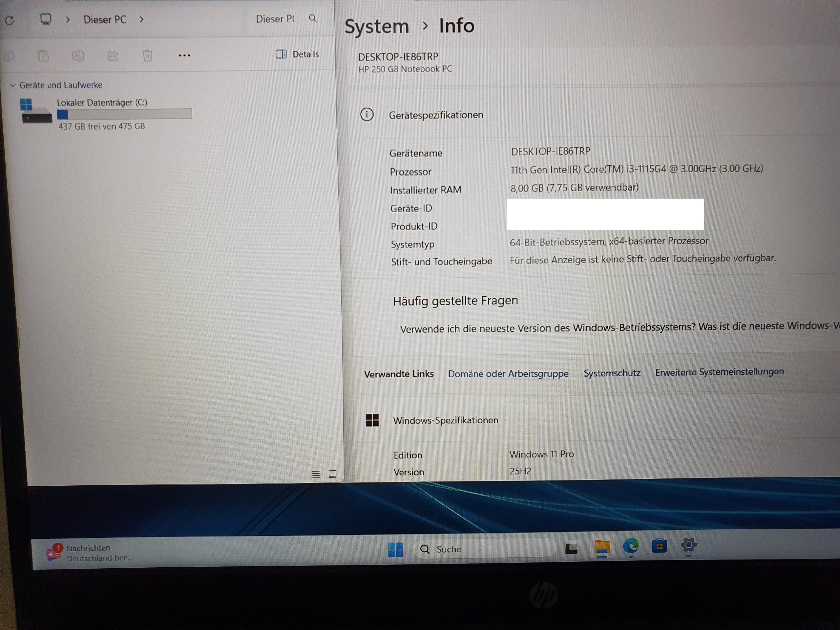Click the C: drive storage usage bar
This screenshot has width=840, height=630.
(x=124, y=114)
